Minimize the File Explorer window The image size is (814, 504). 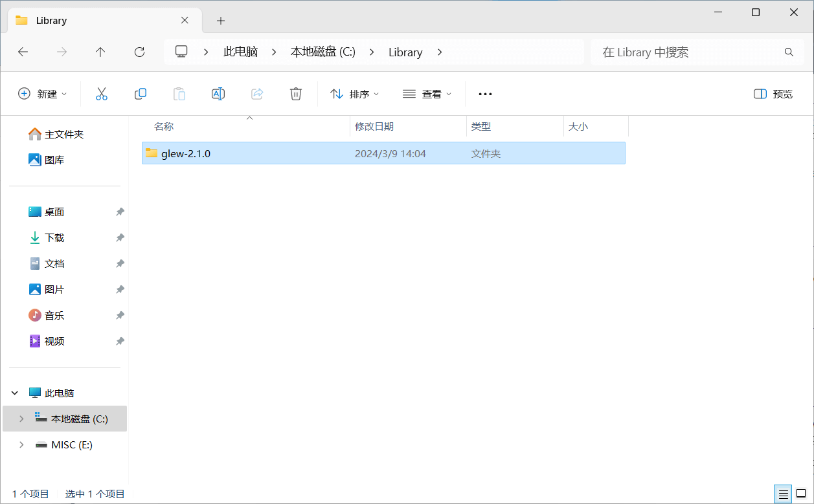pos(718,12)
